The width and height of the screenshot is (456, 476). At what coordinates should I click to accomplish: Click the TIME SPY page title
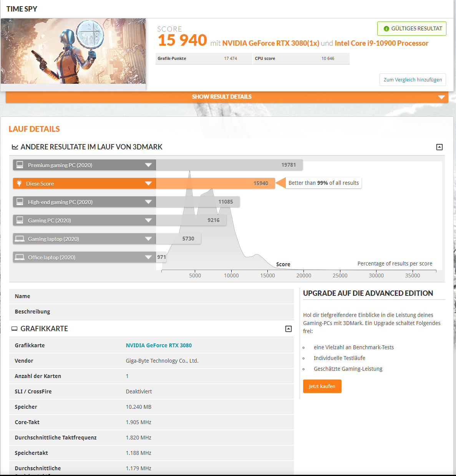[x=22, y=9]
